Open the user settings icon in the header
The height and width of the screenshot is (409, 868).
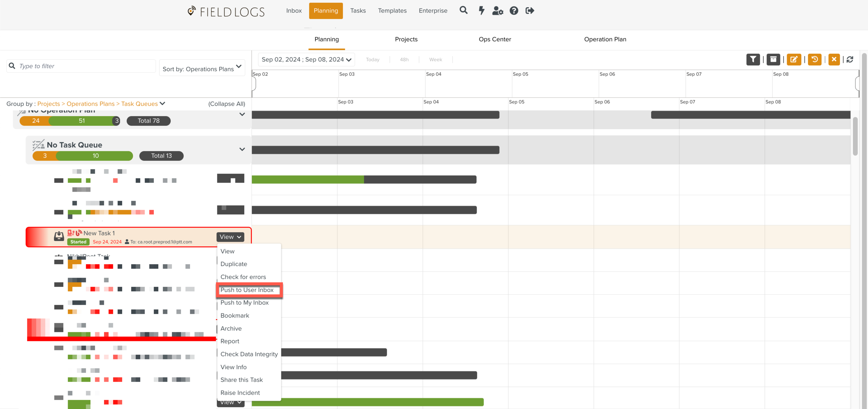498,11
